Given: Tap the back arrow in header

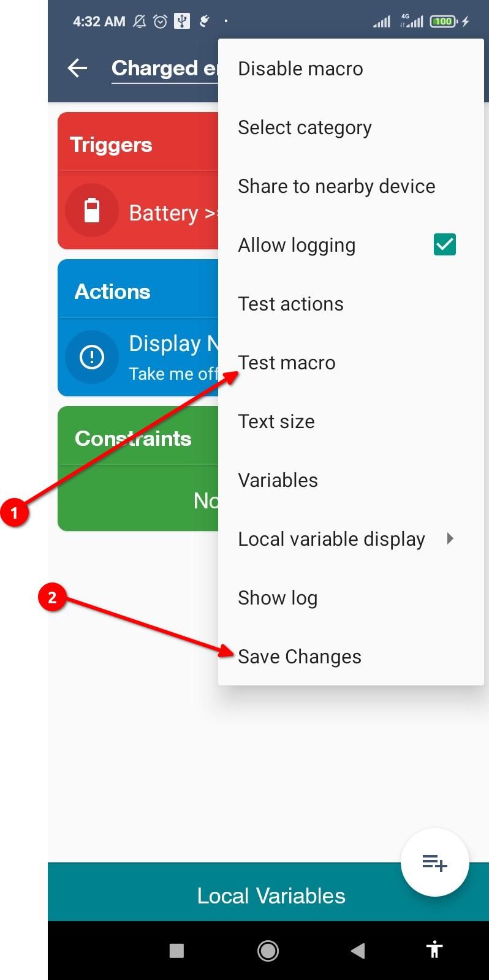Looking at the screenshot, I should pyautogui.click(x=77, y=68).
